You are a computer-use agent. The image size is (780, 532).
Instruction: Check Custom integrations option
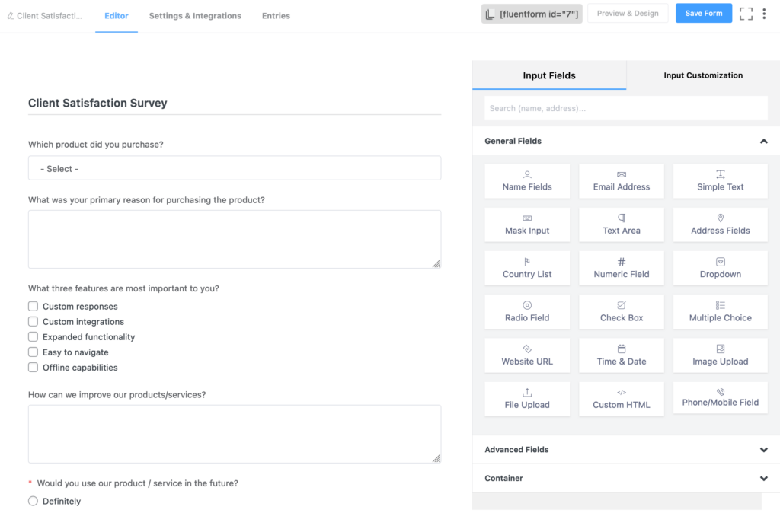click(x=33, y=322)
